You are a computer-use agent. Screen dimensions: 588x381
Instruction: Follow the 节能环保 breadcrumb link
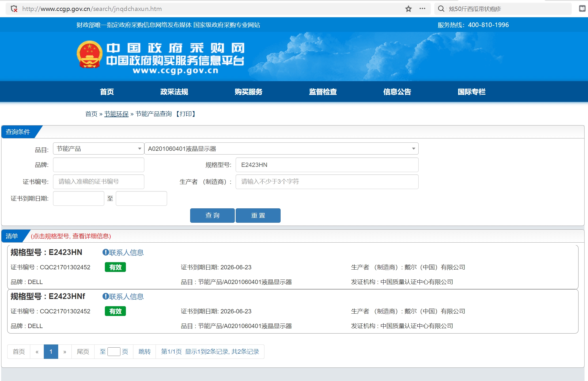point(116,114)
